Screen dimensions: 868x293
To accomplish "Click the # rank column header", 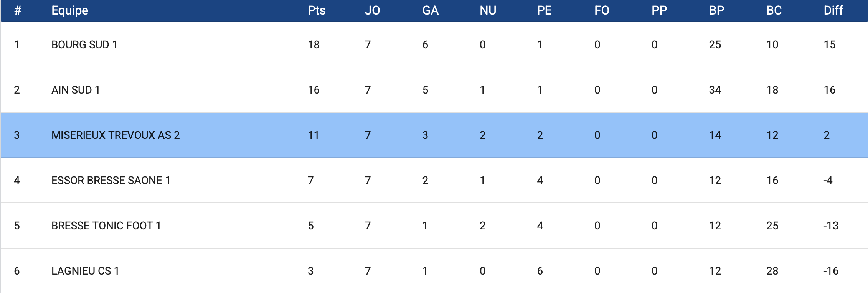I will [x=18, y=10].
